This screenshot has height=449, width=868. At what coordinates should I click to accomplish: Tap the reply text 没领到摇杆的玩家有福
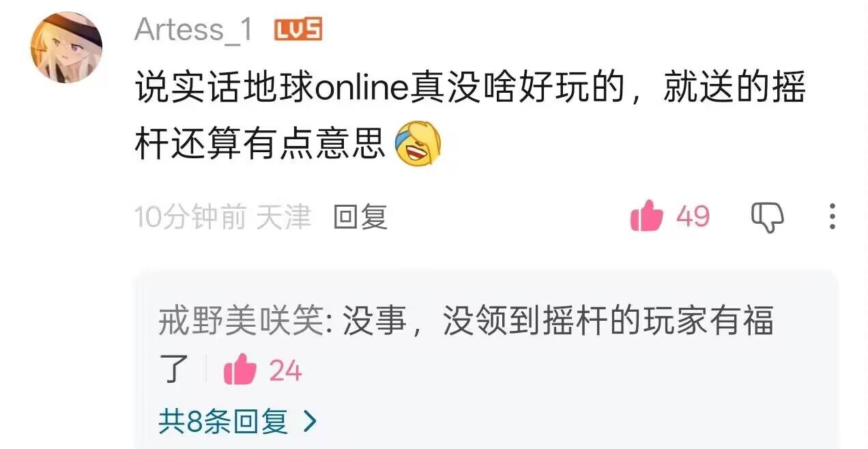(x=609, y=321)
